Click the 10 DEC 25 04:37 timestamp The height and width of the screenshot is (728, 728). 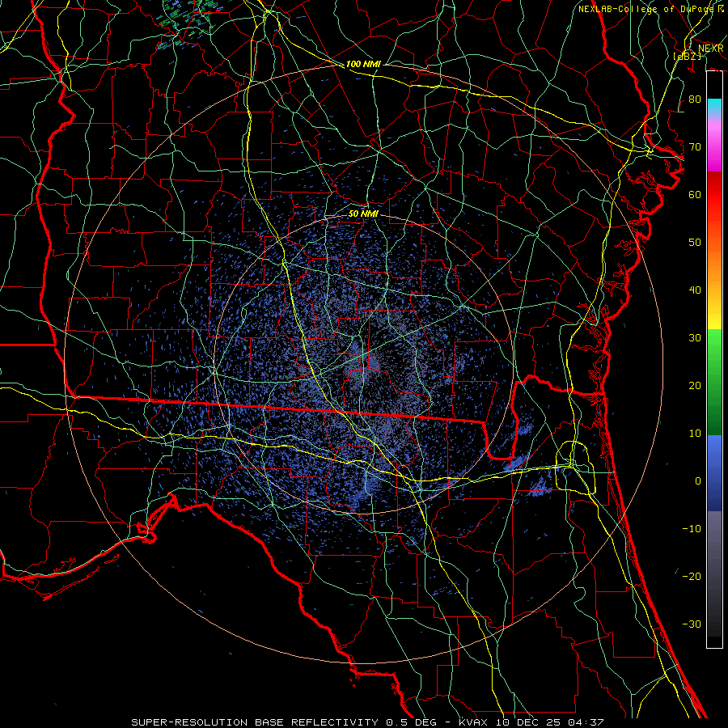(x=550, y=722)
